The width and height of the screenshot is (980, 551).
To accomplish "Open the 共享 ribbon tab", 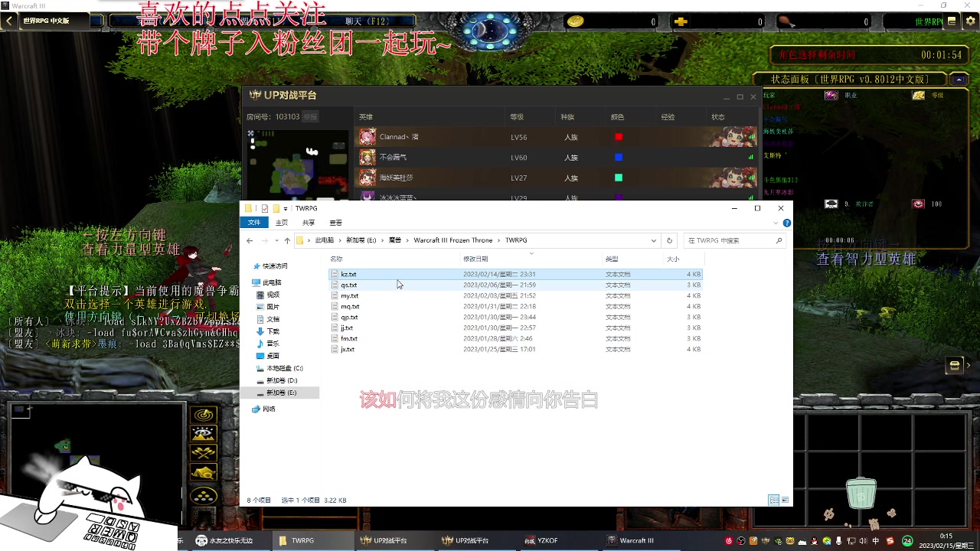I will tap(309, 223).
